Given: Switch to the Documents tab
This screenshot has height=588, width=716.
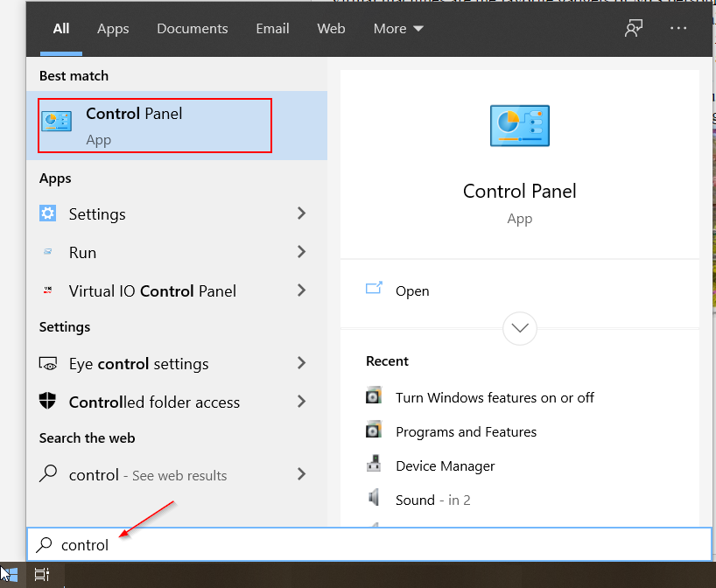Looking at the screenshot, I should (x=193, y=28).
